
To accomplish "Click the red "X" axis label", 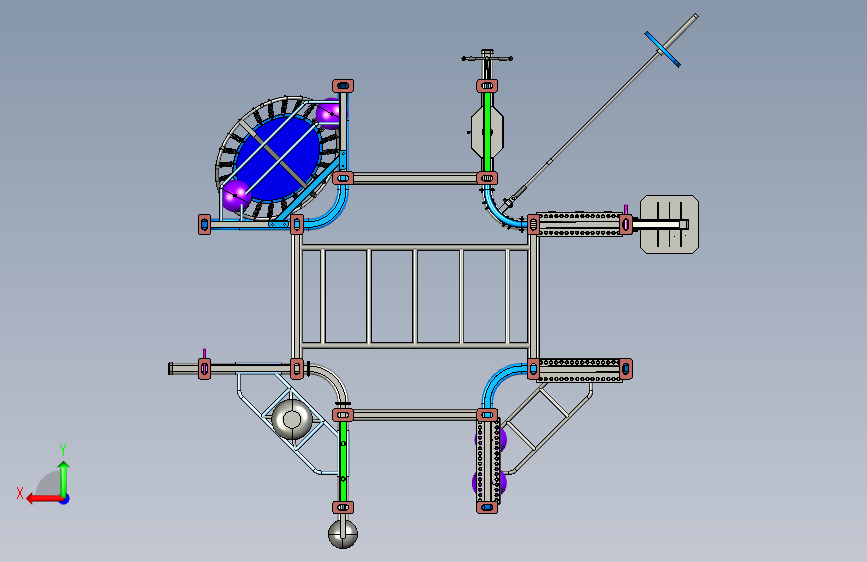I will 20,493.
